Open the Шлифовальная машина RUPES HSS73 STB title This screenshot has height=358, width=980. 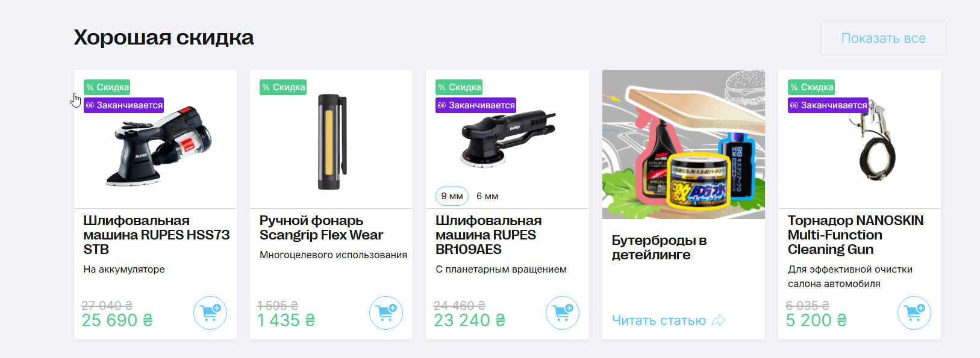pos(157,235)
